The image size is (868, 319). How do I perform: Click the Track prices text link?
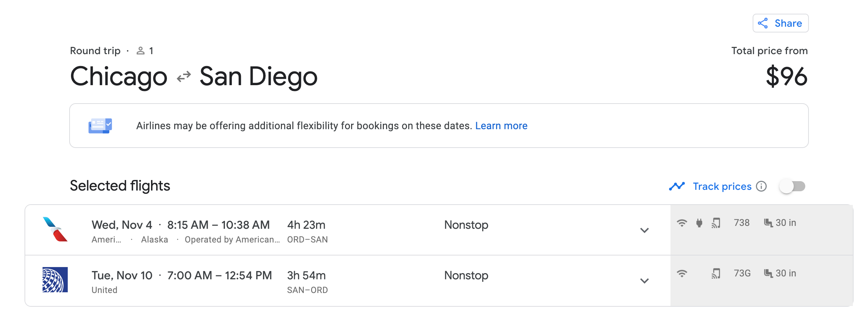[x=722, y=186]
